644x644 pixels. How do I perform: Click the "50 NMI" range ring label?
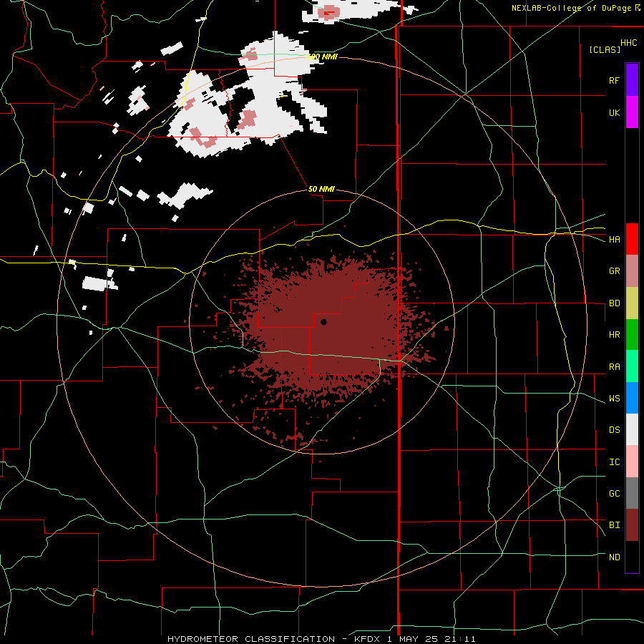(x=321, y=189)
